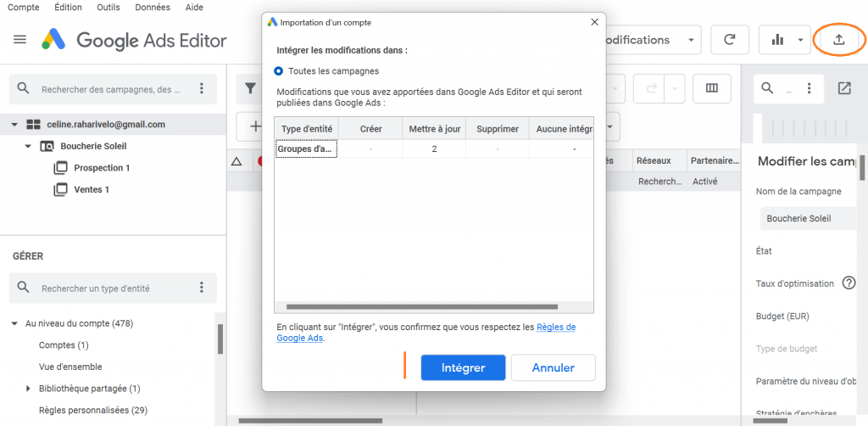This screenshot has width=868, height=426.
Task: Open the right panel three-dot options
Action: coord(810,88)
